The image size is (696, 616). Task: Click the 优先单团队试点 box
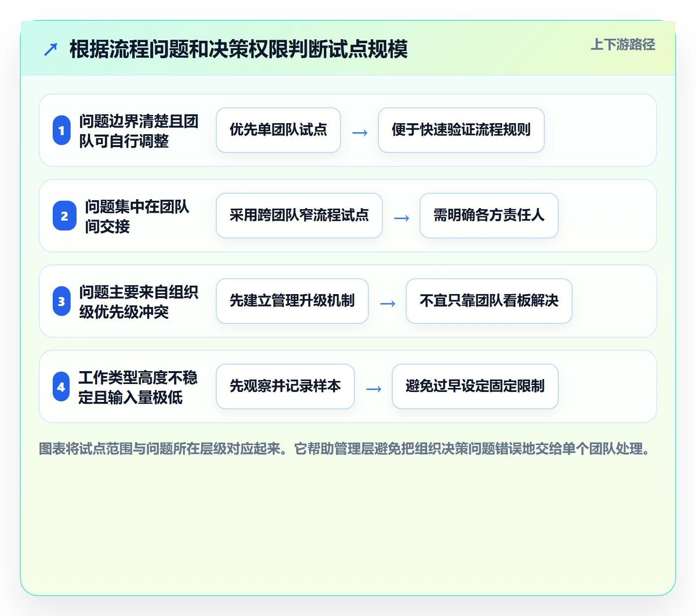[x=278, y=130]
